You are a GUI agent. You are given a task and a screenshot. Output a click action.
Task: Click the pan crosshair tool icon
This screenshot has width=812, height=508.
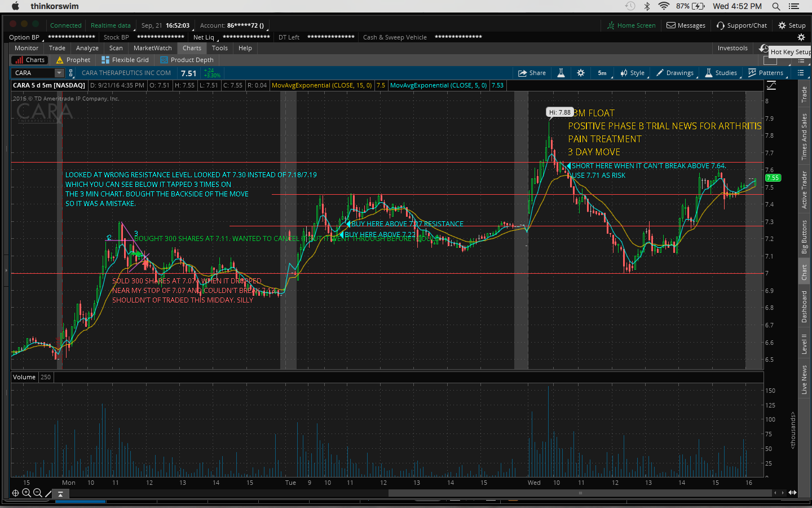tap(15, 493)
